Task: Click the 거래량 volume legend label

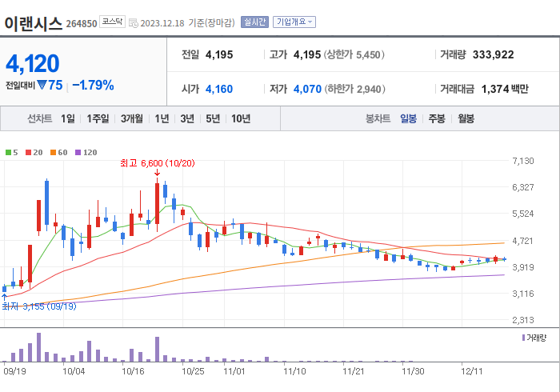Action: [534, 338]
